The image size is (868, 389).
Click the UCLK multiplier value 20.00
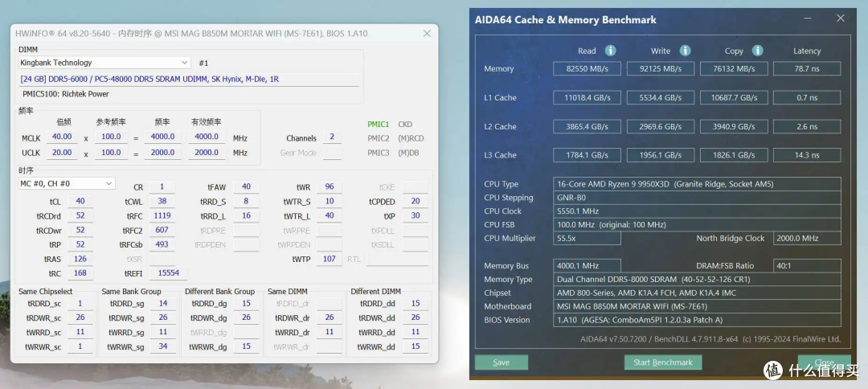(62, 152)
